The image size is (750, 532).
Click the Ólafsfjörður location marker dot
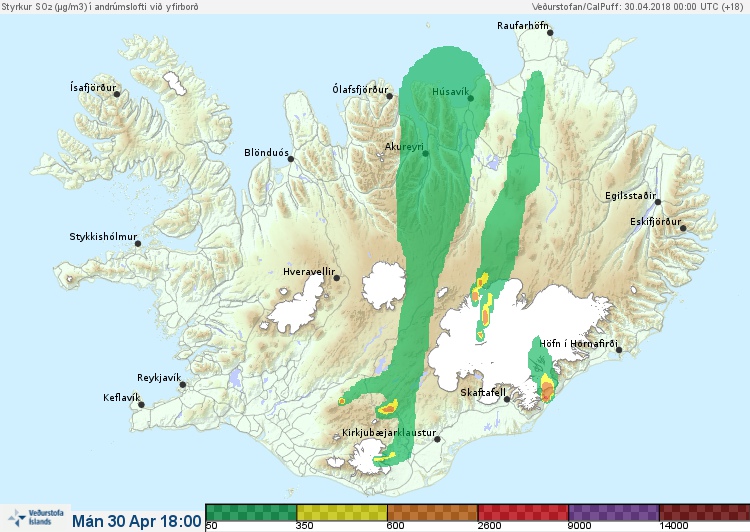click(x=389, y=96)
